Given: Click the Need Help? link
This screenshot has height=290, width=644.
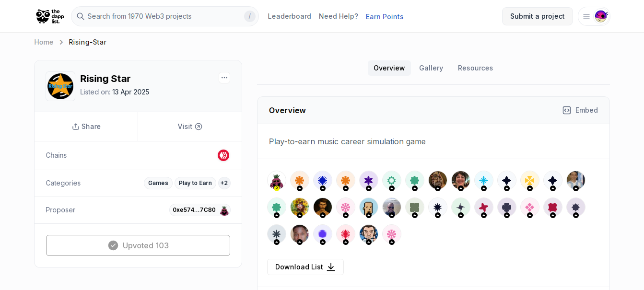Looking at the screenshot, I should 339,16.
